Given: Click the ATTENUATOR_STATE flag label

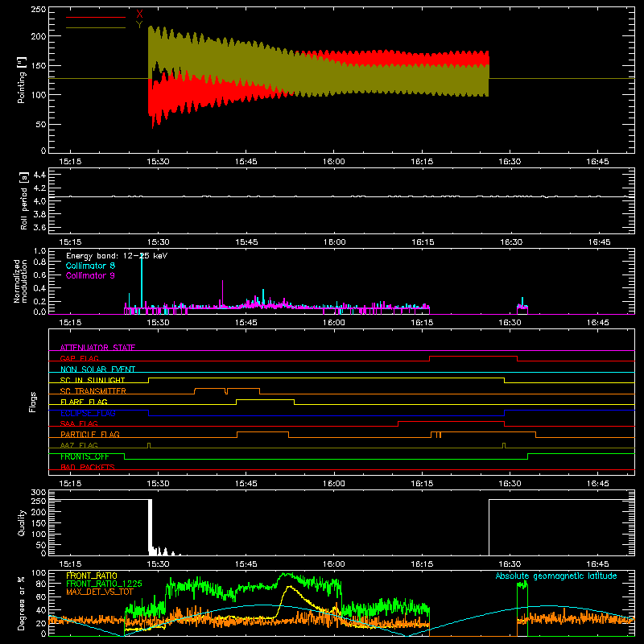Looking at the screenshot, I should pos(97,348).
